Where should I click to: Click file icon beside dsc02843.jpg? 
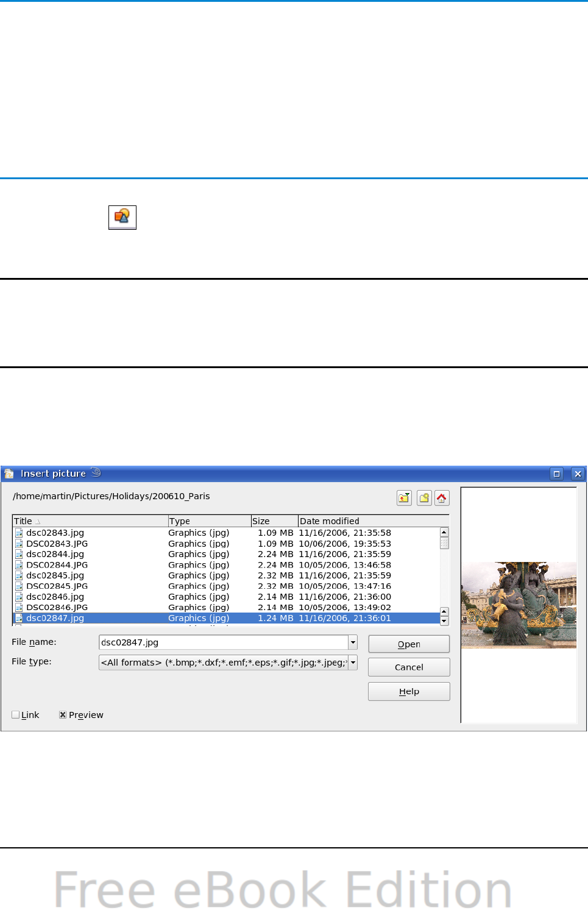pyautogui.click(x=19, y=533)
